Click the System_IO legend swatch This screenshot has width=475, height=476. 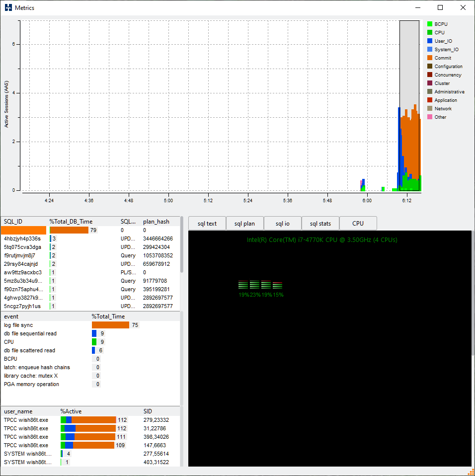430,49
